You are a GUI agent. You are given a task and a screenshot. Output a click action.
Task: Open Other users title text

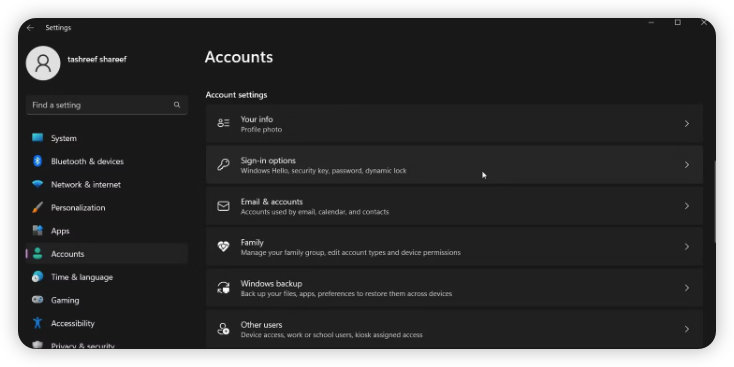[x=261, y=325]
